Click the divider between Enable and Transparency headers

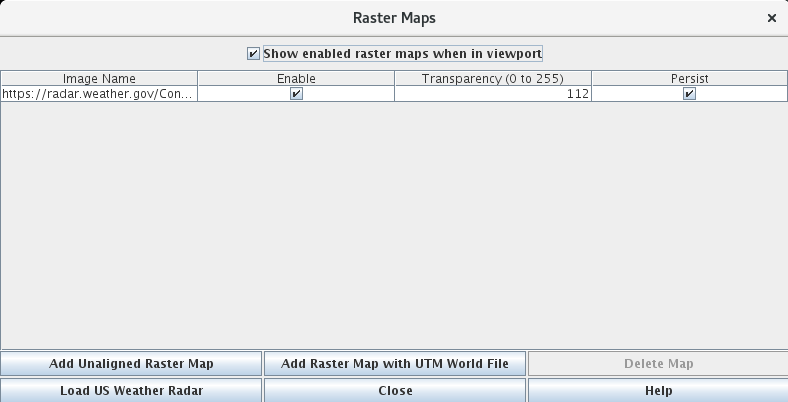pos(394,78)
